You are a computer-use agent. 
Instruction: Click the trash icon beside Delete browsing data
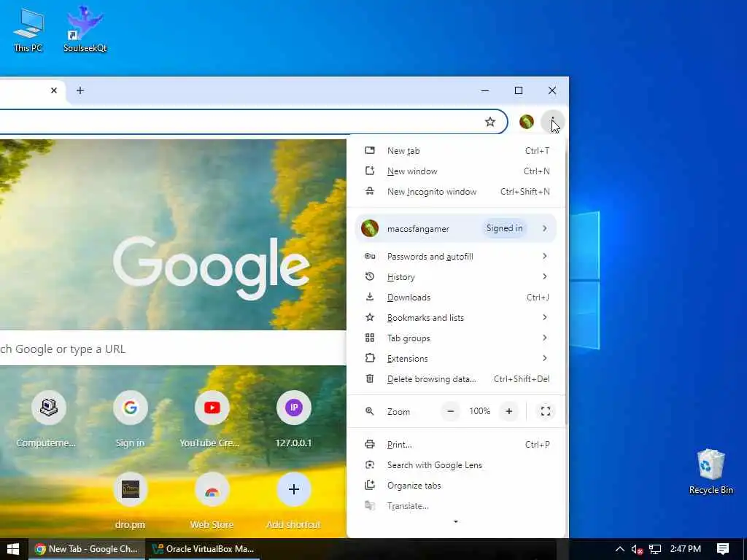coord(370,379)
